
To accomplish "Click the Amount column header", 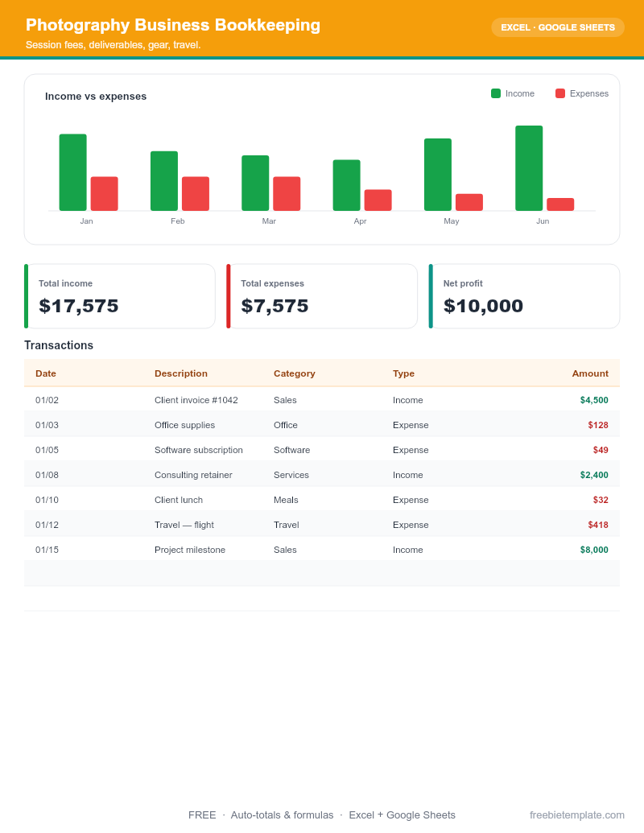I will (x=590, y=373).
